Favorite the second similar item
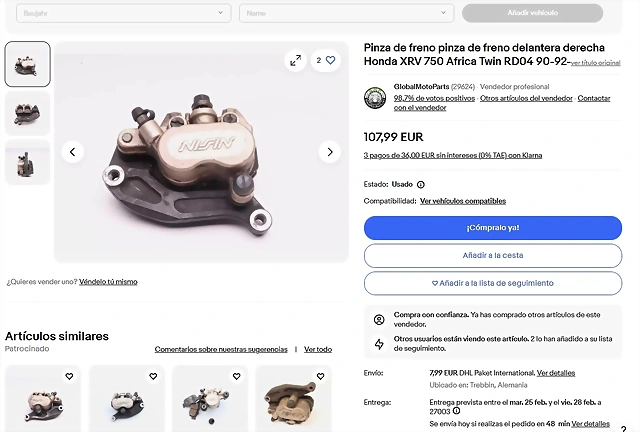The width and height of the screenshot is (640, 432). click(x=153, y=376)
